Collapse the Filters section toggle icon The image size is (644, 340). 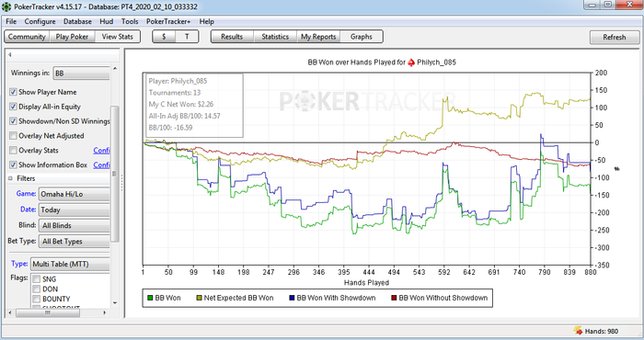[11, 178]
